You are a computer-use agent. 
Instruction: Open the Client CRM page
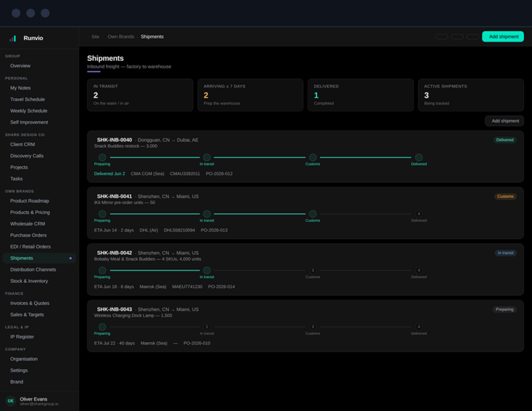coord(22,144)
